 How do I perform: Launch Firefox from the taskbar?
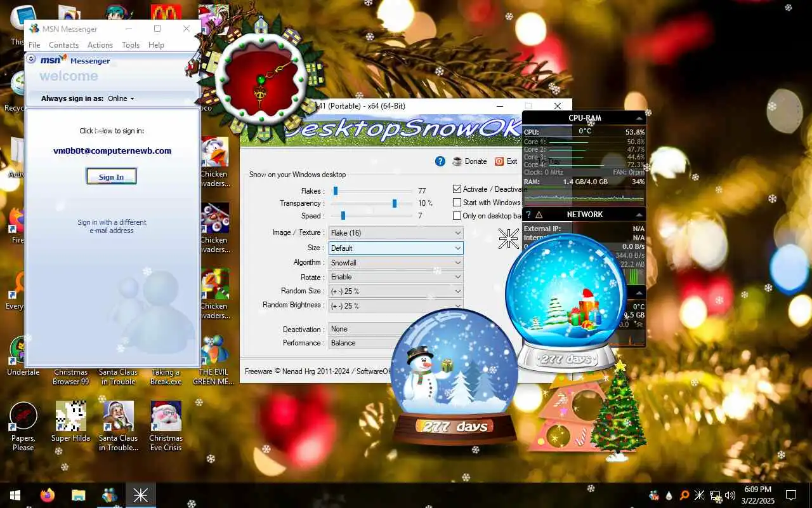pyautogui.click(x=48, y=495)
